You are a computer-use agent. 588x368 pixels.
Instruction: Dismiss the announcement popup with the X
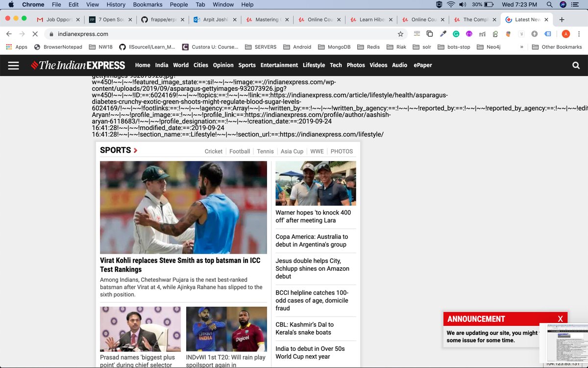point(560,318)
